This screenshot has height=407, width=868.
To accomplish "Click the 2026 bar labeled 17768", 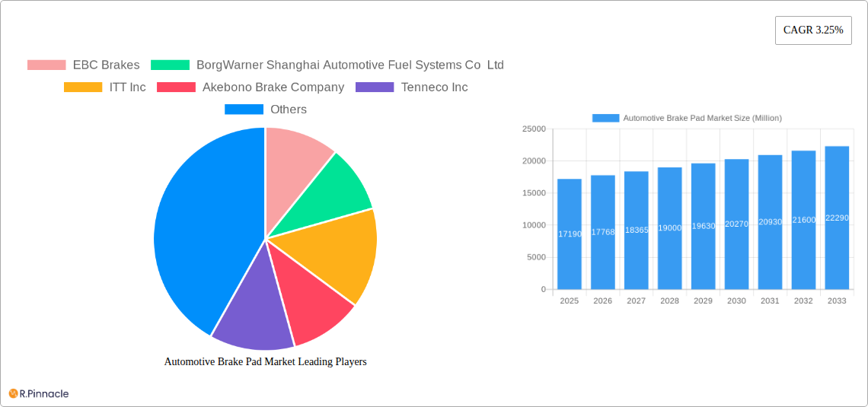I will point(603,232).
